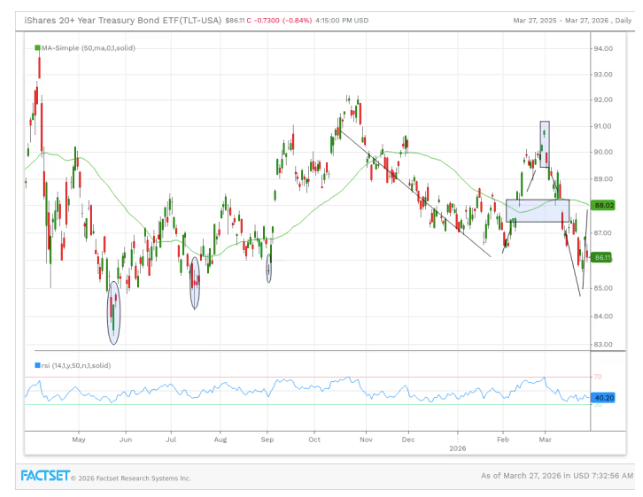Click the Oct label on time axis

[314, 440]
